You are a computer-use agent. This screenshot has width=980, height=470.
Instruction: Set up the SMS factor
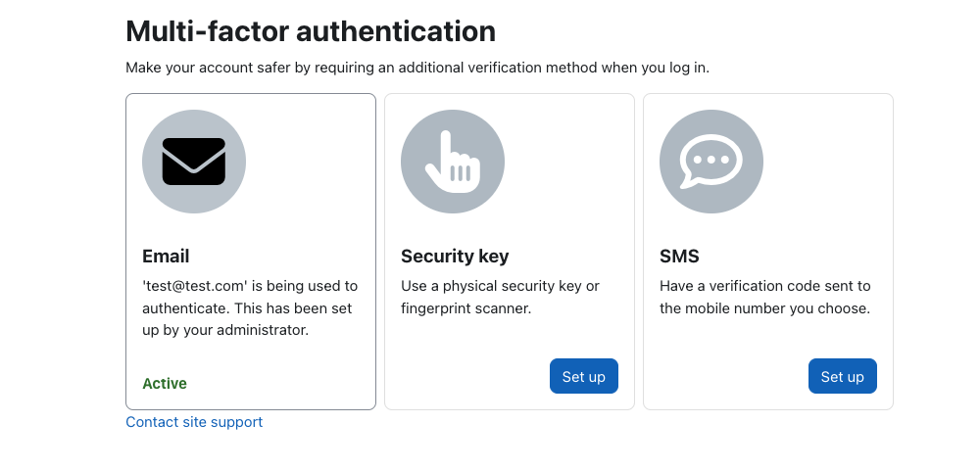pos(843,376)
